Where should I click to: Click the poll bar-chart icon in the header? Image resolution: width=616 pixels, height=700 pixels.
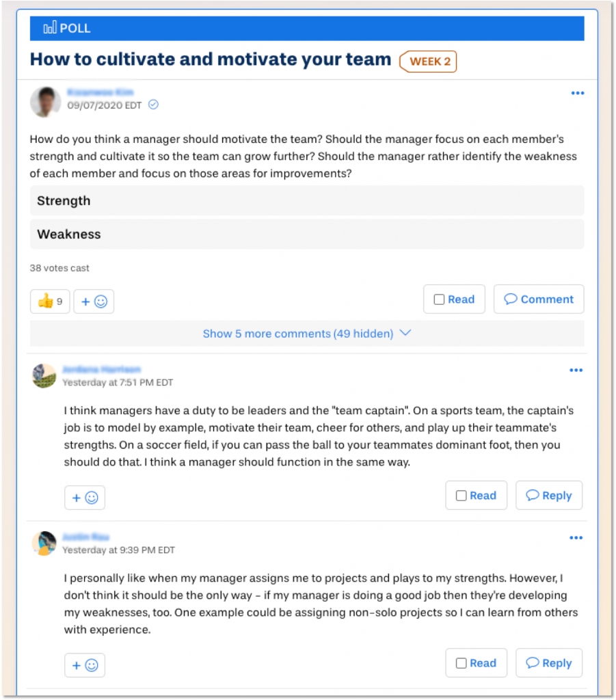point(50,27)
